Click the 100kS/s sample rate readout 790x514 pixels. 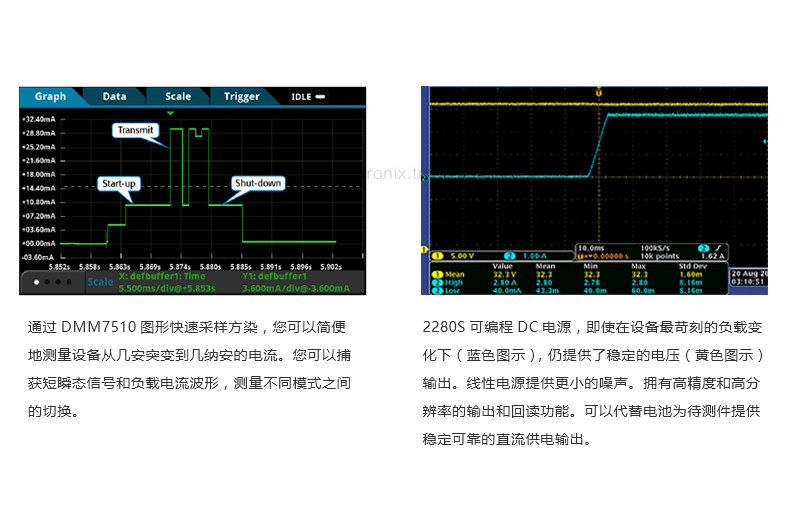655,248
